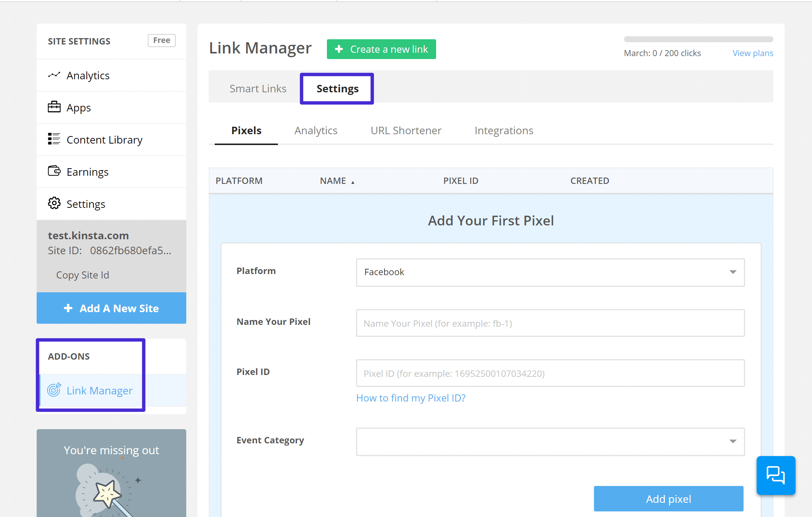Click the Settings gear icon in sidebar
The width and height of the screenshot is (812, 517).
click(x=53, y=203)
